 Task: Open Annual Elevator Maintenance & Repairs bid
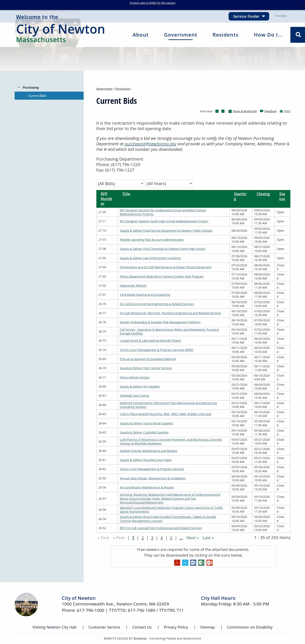[147, 487]
